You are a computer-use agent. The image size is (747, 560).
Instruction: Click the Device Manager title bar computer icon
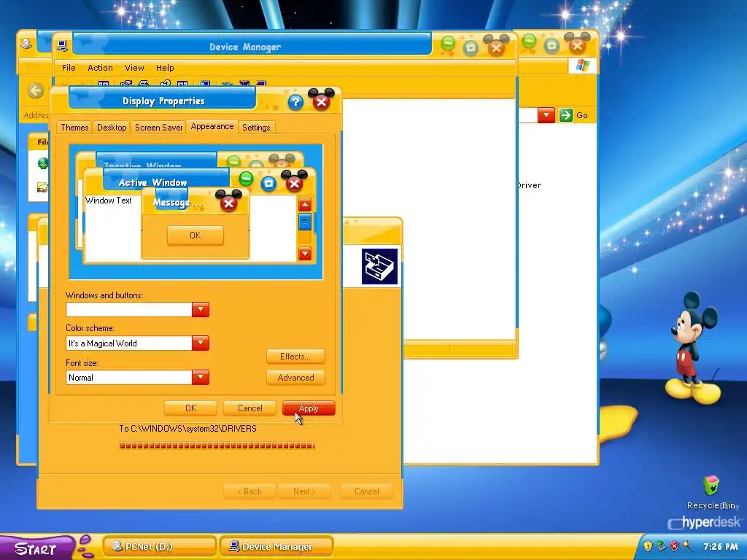(x=62, y=46)
